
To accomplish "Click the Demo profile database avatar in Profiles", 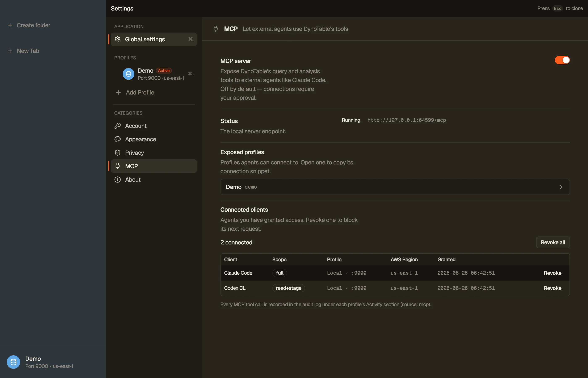I will point(128,74).
